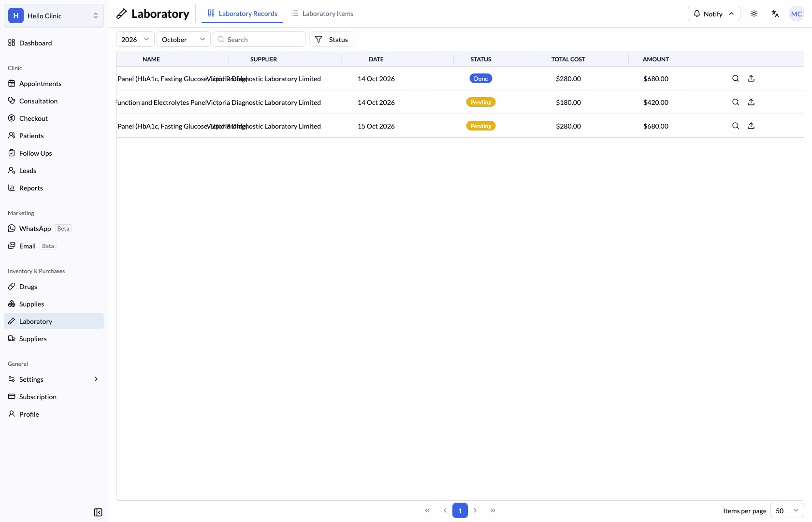Jump to the last page of results
The height and width of the screenshot is (522, 812).
tap(493, 510)
